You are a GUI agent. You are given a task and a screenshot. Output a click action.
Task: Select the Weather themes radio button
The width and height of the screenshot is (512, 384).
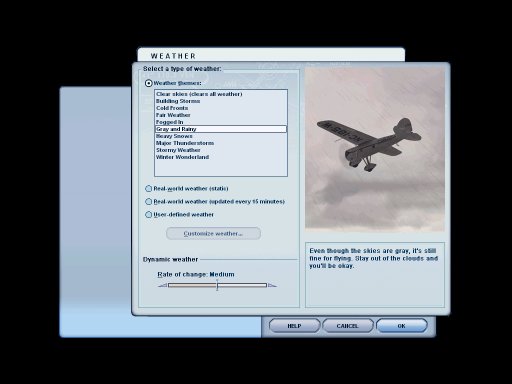coord(149,83)
